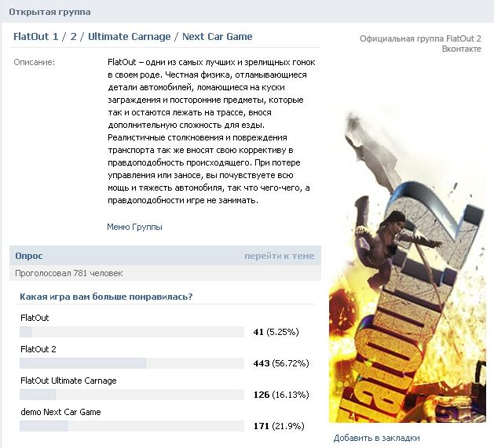Click the vote count 443 (56.72%)
Image resolution: width=494 pixels, height=448 pixels.
281,363
